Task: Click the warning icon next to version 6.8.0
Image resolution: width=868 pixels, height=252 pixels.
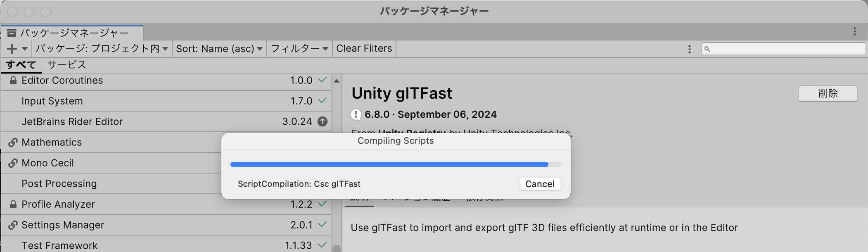Action: [x=356, y=114]
